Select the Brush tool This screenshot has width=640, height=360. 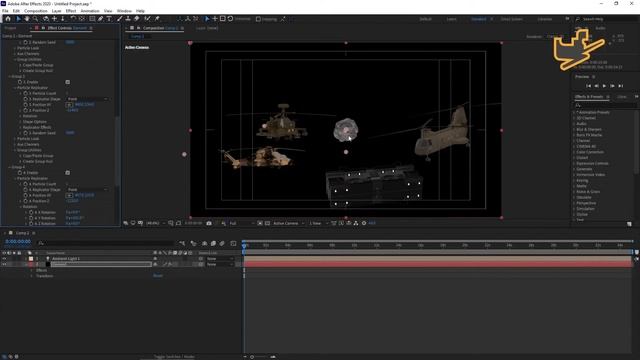click(x=120, y=19)
